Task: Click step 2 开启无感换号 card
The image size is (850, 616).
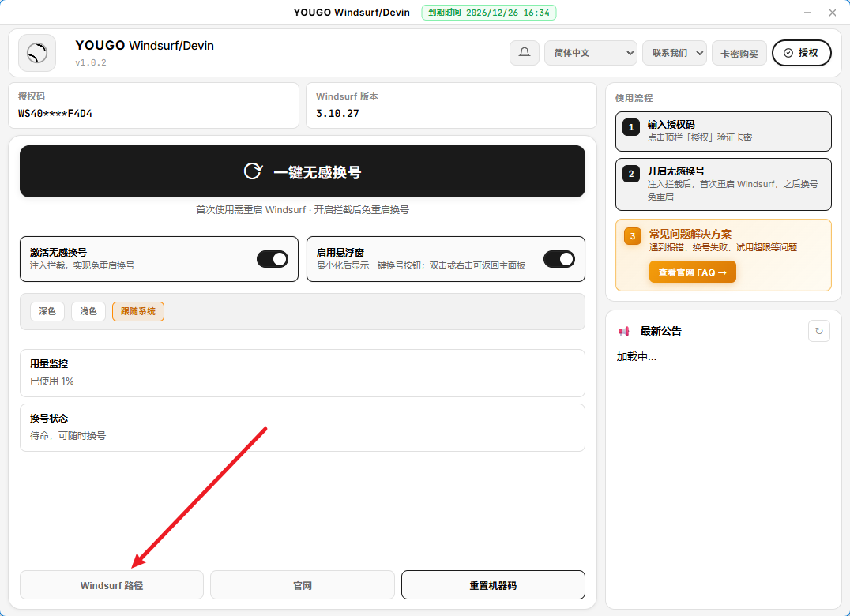Action: coord(723,184)
